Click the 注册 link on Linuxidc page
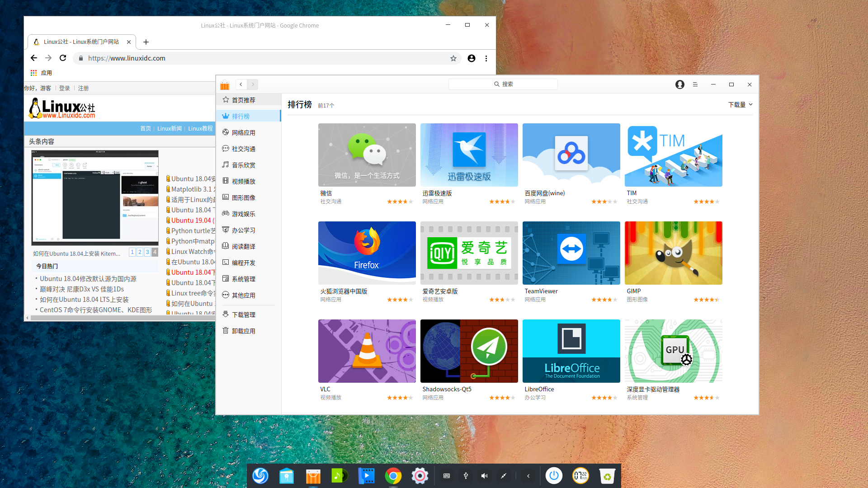The height and width of the screenshot is (488, 868). coord(83,88)
